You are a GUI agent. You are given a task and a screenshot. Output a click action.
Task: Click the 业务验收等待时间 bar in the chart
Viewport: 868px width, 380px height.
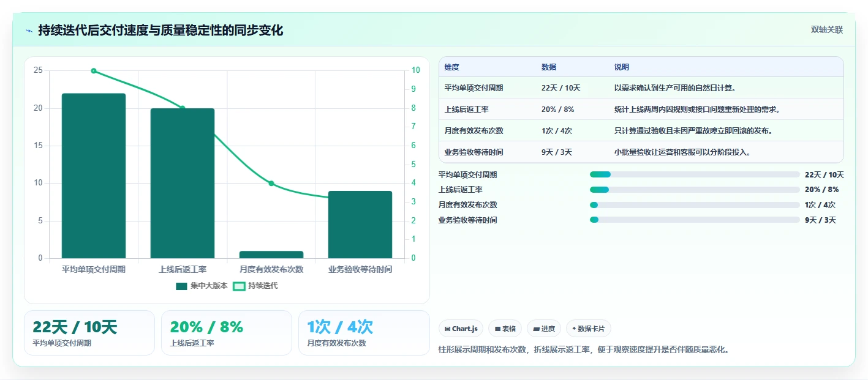point(360,225)
